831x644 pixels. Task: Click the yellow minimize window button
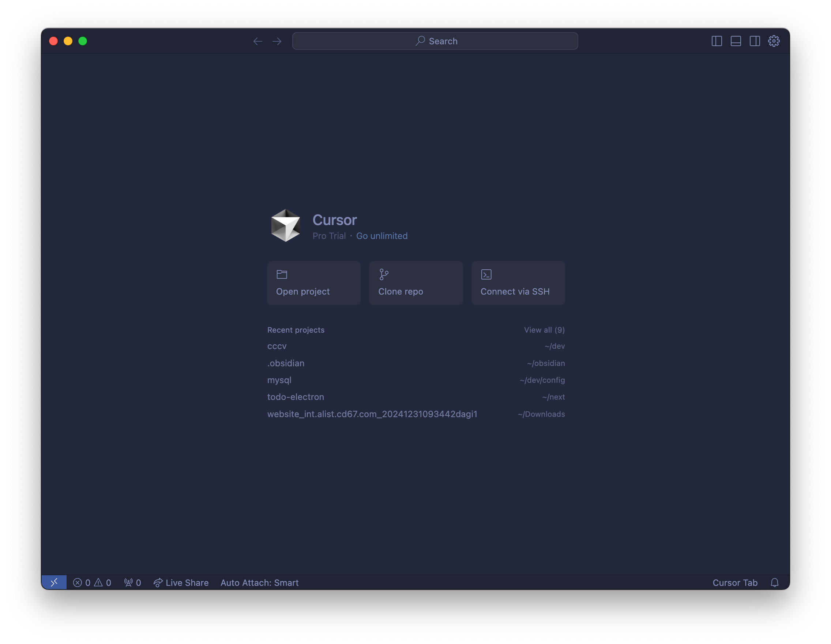(68, 41)
